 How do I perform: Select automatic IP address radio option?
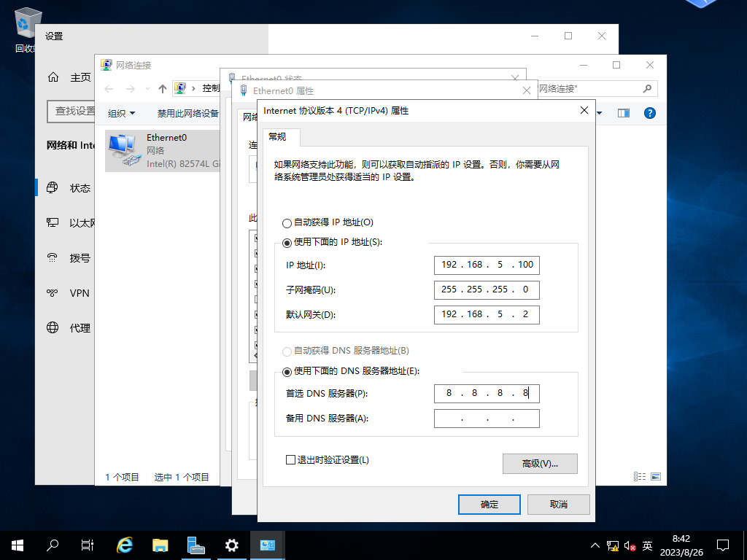pos(287,223)
